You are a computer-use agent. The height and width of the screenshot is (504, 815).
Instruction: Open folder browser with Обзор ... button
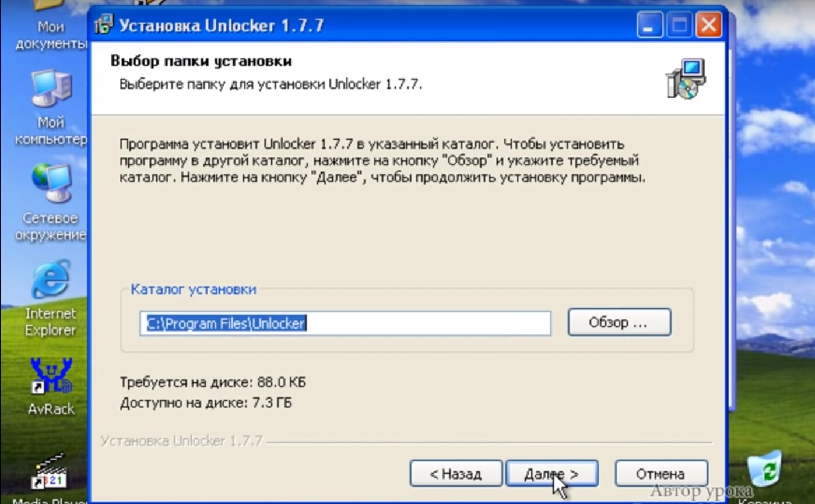point(619,322)
